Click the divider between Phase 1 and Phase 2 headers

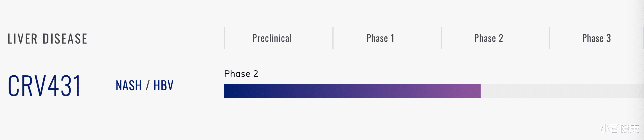tap(441, 38)
